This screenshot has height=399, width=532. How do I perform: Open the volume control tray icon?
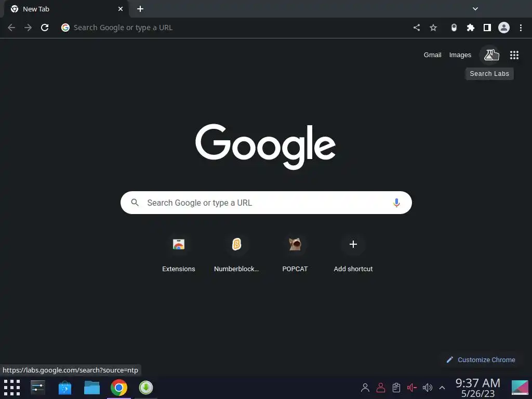click(427, 388)
